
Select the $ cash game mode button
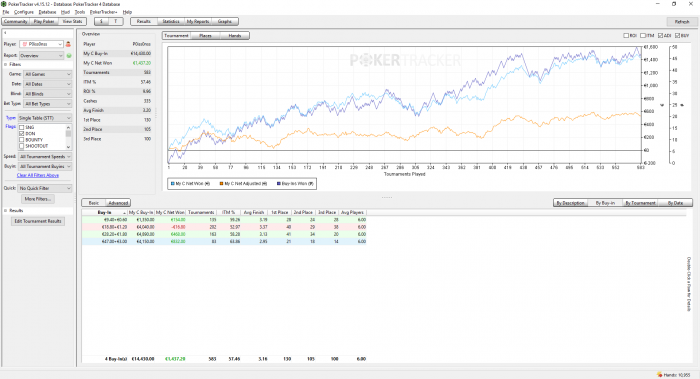[x=101, y=21]
